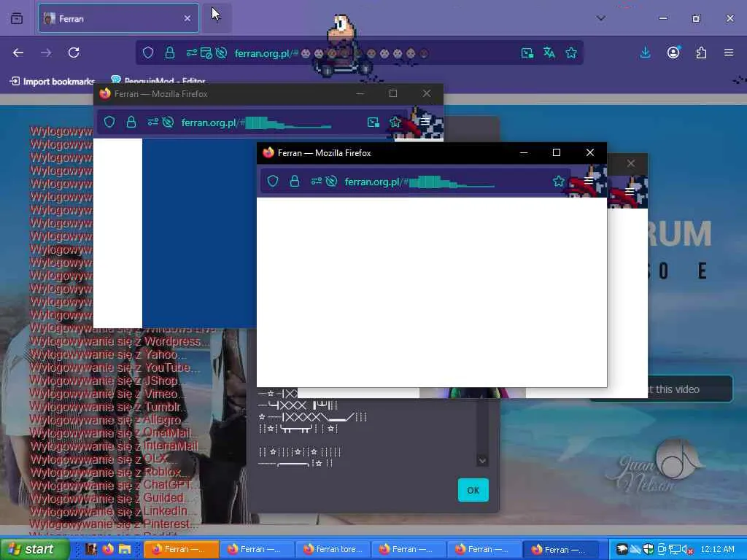Image resolution: width=747 pixels, height=560 pixels.
Task: Click blocked autoplay icon in front Ferran popup
Action: (x=332, y=181)
